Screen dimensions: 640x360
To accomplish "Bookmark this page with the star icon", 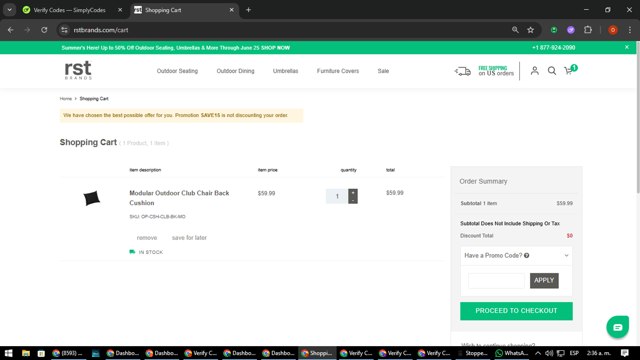I will (x=531, y=30).
